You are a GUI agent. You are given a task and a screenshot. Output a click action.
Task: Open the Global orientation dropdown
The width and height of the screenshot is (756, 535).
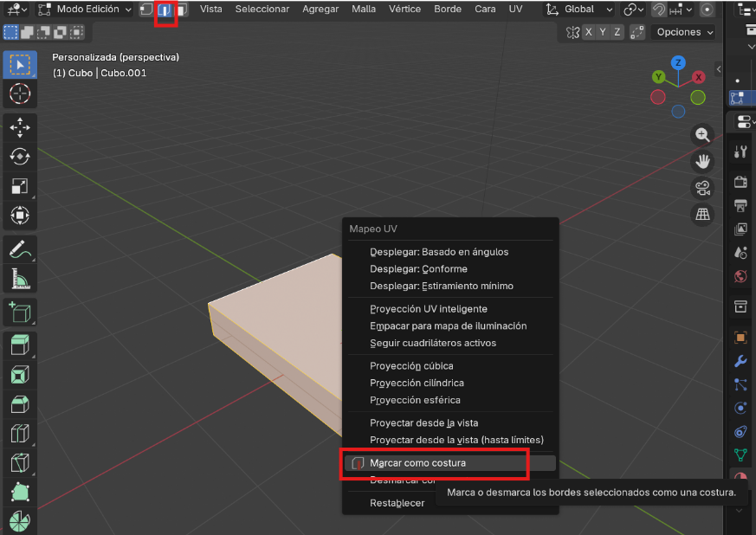[579, 10]
